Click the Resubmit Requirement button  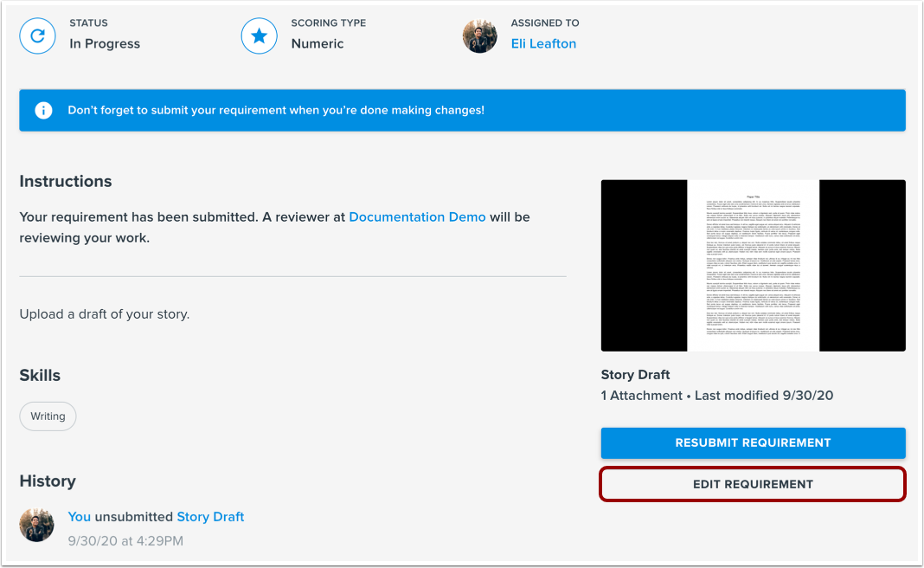[x=752, y=442]
